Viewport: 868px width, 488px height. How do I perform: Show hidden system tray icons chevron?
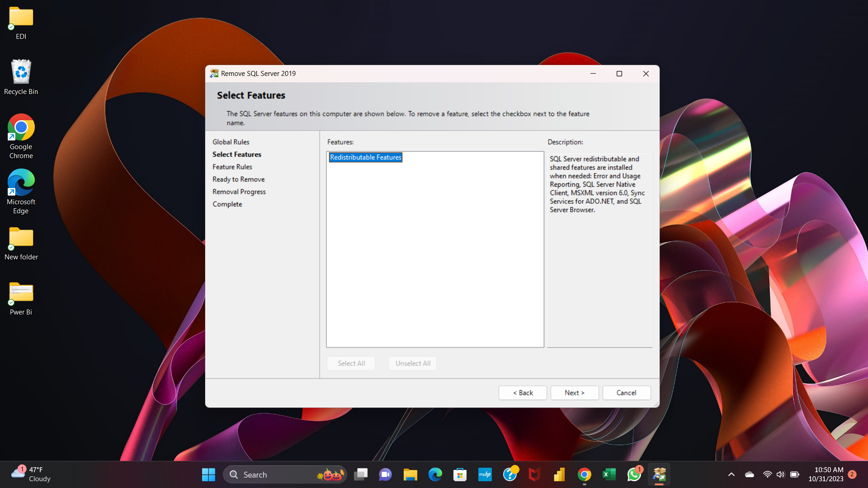pyautogui.click(x=731, y=474)
